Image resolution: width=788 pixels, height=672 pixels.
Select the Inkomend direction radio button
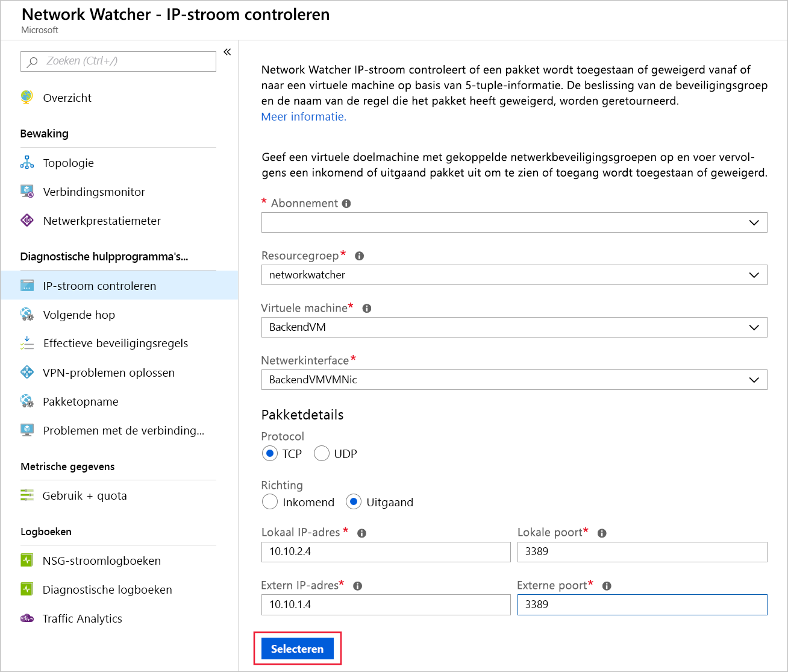pos(270,501)
